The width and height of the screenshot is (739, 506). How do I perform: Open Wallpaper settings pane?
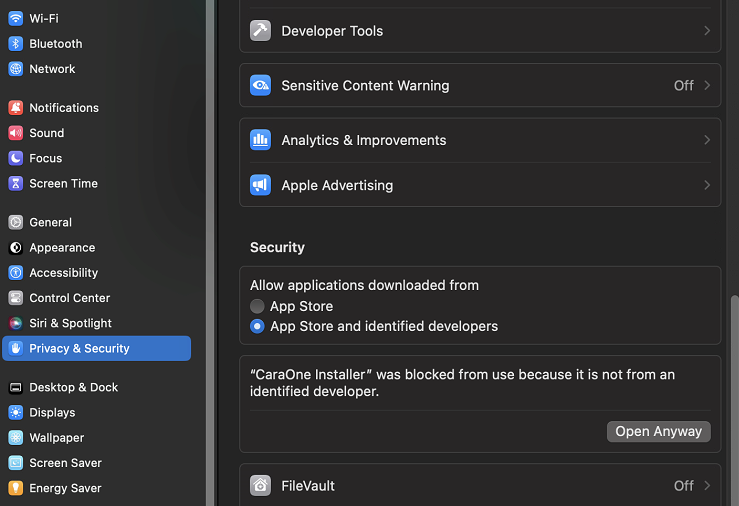click(x=96, y=438)
